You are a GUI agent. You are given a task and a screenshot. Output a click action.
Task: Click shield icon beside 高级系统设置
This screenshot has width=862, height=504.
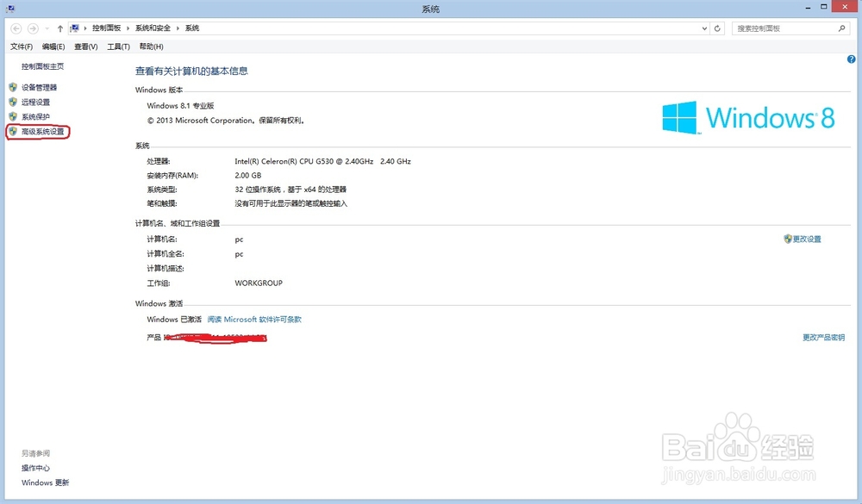click(13, 131)
